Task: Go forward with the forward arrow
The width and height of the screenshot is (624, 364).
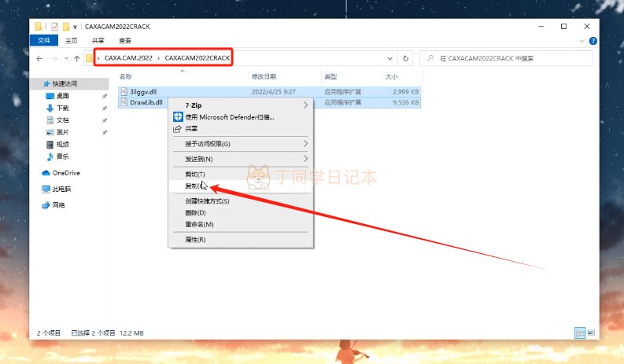Action: coord(54,58)
